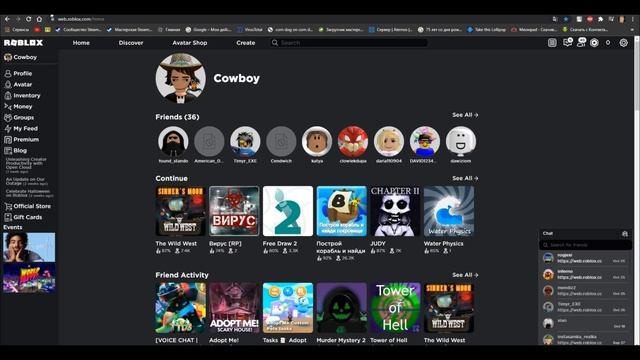The image size is (640, 360).
Task: Open the Avatar sidebar icon
Action: pyautogui.click(x=8, y=84)
